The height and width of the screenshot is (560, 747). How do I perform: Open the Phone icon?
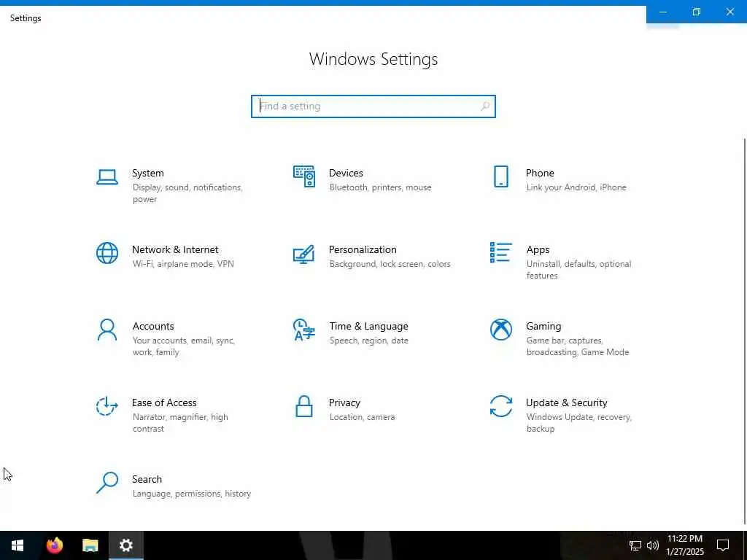(x=500, y=176)
